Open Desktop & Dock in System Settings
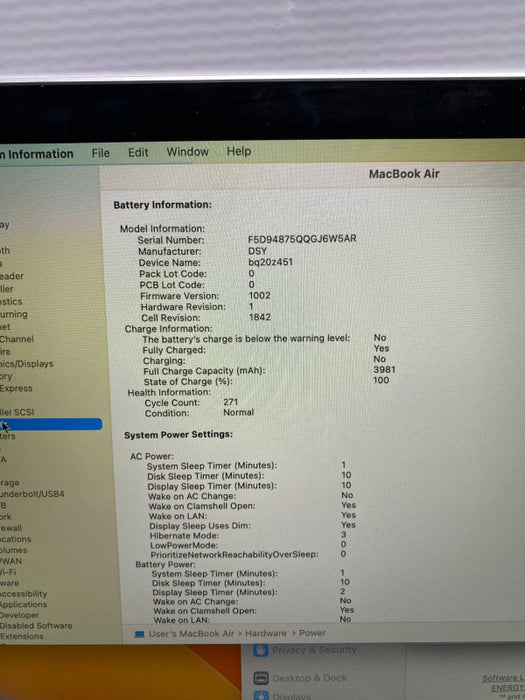This screenshot has height=700, width=525. (309, 678)
